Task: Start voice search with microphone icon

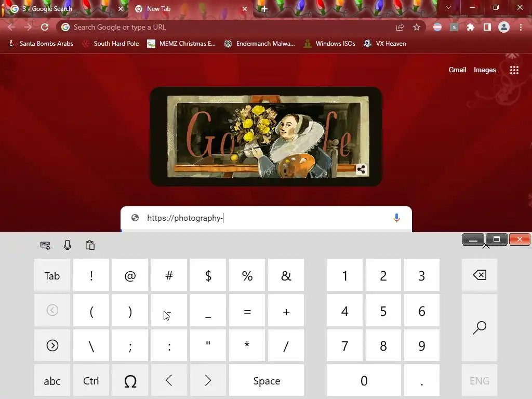Action: (x=396, y=218)
